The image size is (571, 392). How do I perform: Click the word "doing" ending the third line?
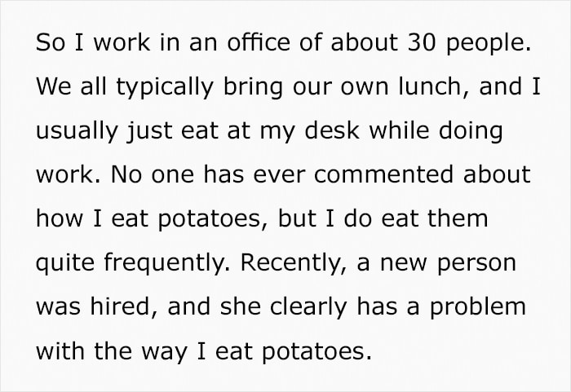pyautogui.click(x=471, y=132)
